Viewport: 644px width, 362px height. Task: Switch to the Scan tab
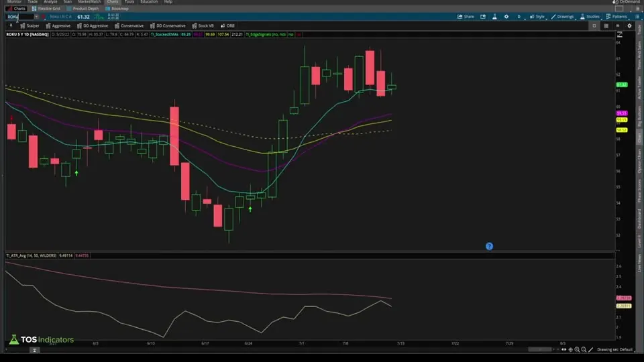click(67, 1)
